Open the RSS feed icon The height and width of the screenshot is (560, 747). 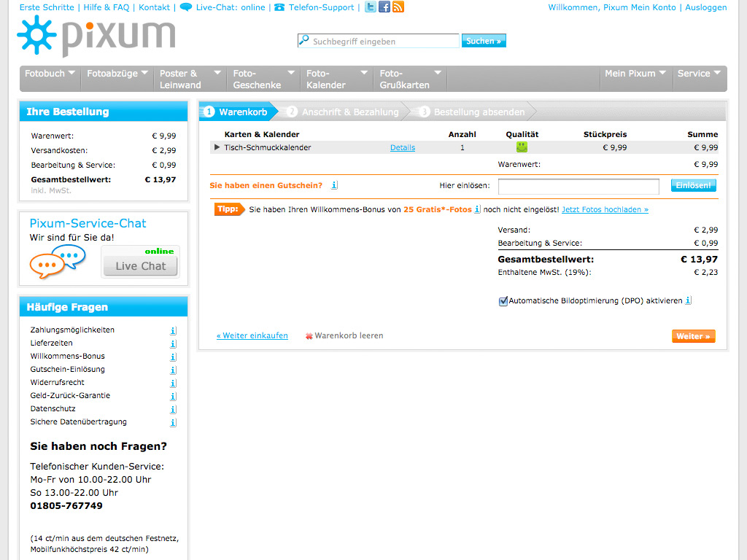tap(398, 7)
